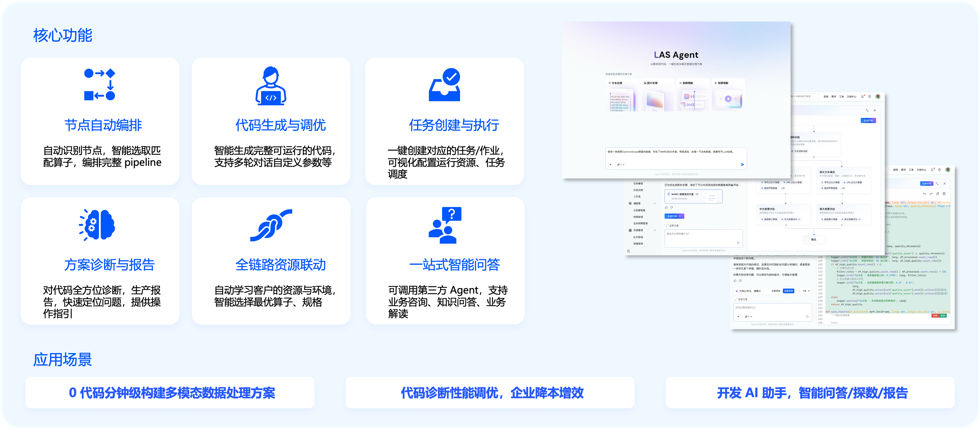This screenshot has height=428, width=980.
Task: Click the undo icon in the code editor toolbar
Action: (x=924, y=194)
